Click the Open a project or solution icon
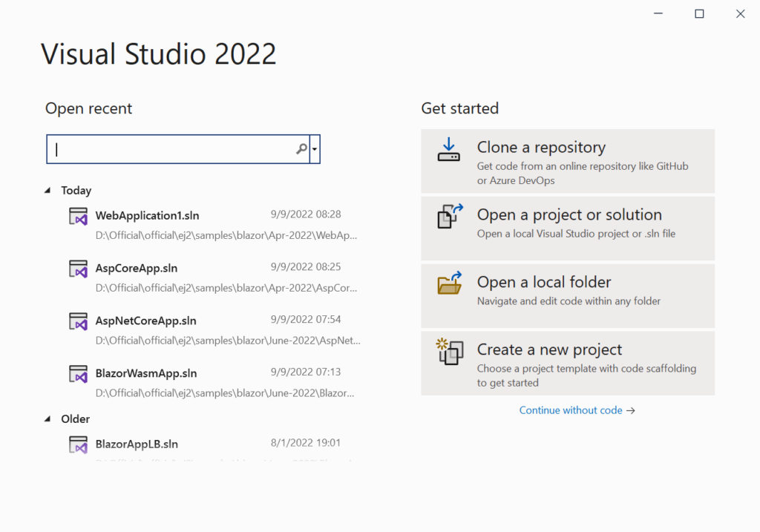760x532 pixels. (449, 217)
